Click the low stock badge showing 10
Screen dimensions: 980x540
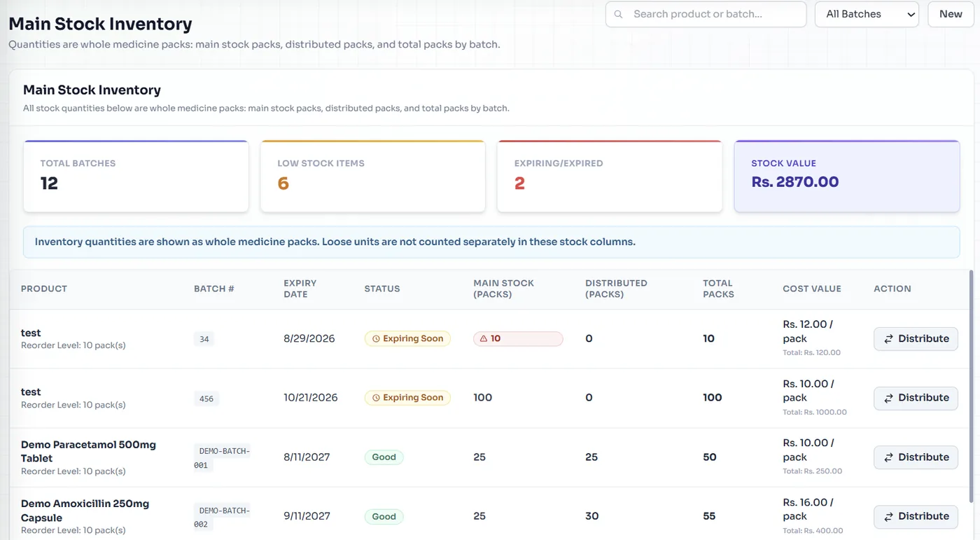coord(518,339)
